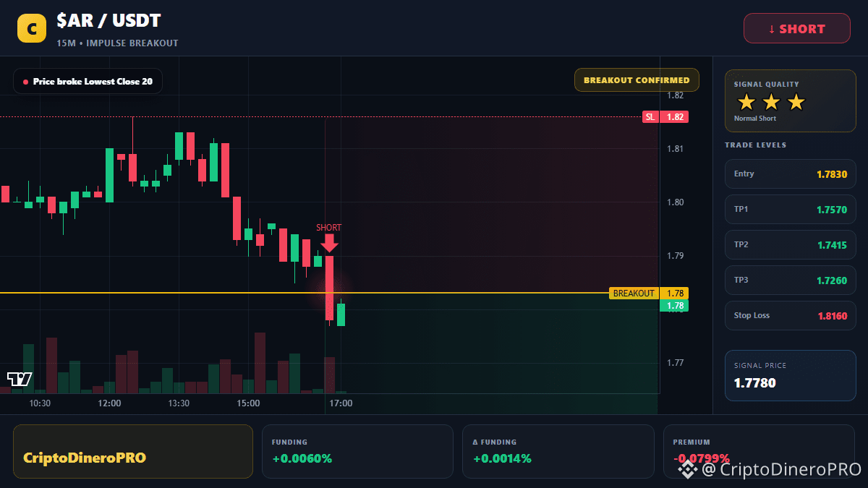Click the red dot in the price broke pill
This screenshot has height=488, width=868.
(25, 82)
